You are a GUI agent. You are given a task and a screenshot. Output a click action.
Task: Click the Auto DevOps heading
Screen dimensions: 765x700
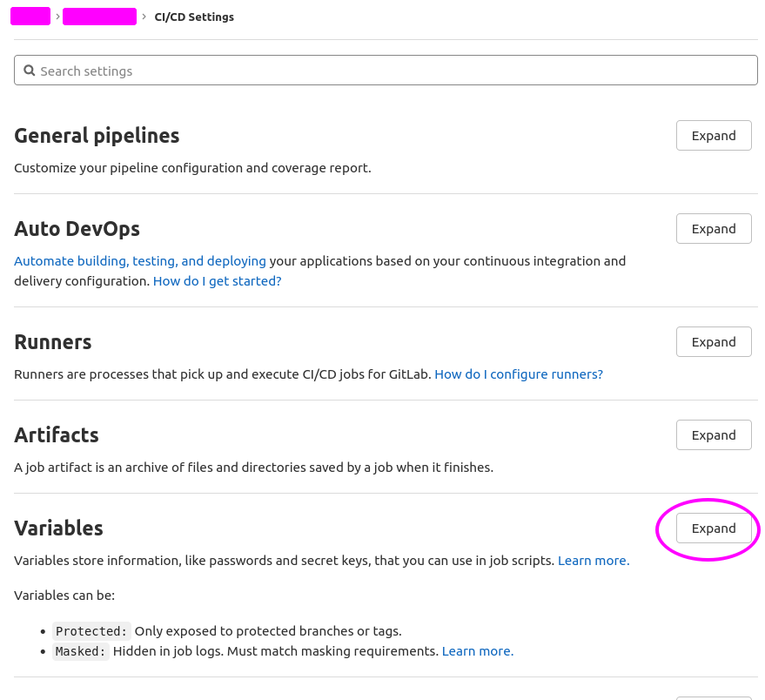pyautogui.click(x=77, y=229)
